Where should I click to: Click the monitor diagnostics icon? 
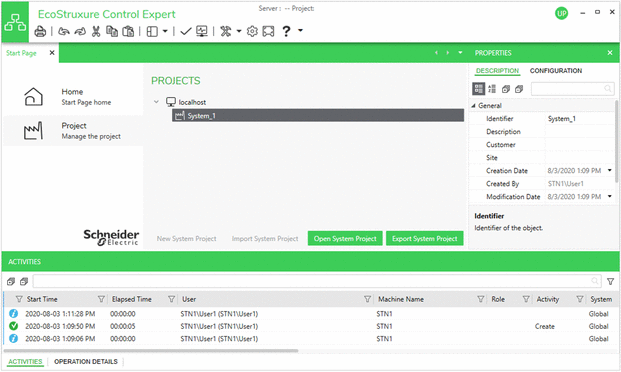(x=202, y=31)
